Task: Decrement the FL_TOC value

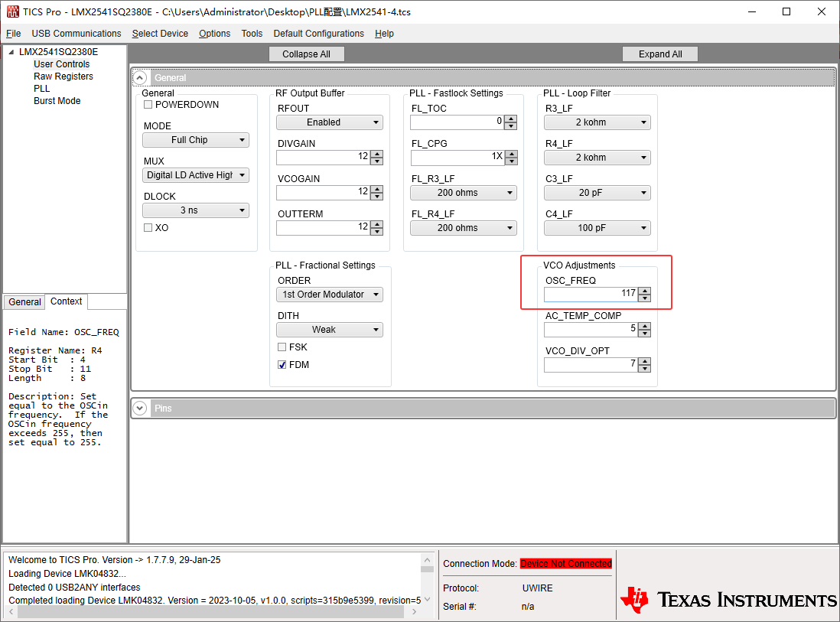Action: pyautogui.click(x=511, y=126)
